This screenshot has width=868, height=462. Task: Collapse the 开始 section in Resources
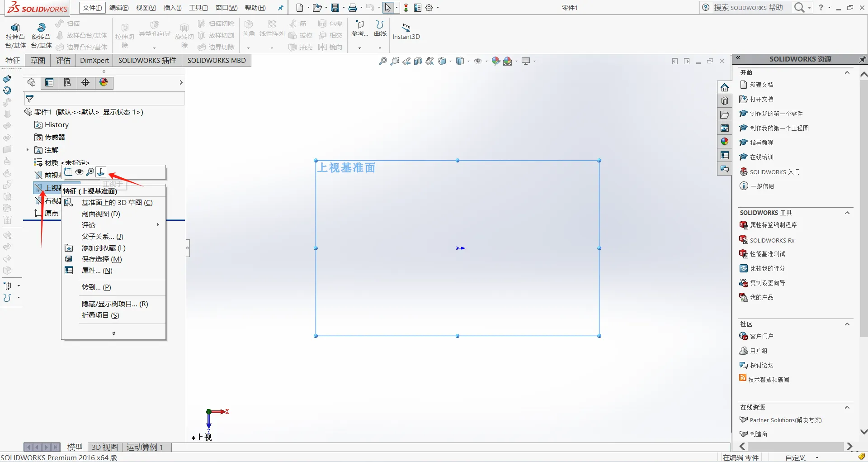click(847, 72)
